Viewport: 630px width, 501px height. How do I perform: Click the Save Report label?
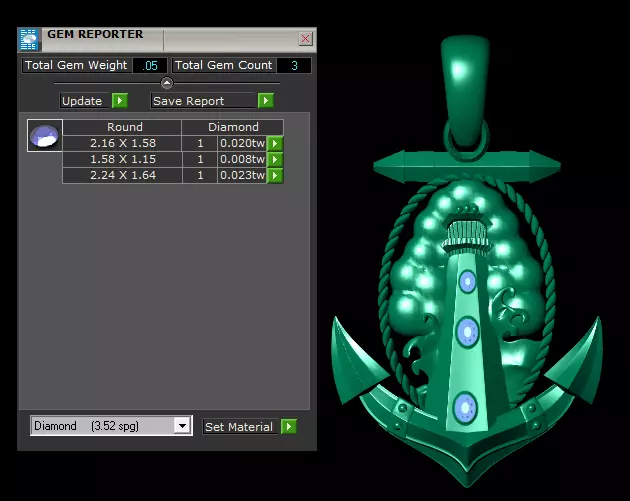[203, 101]
